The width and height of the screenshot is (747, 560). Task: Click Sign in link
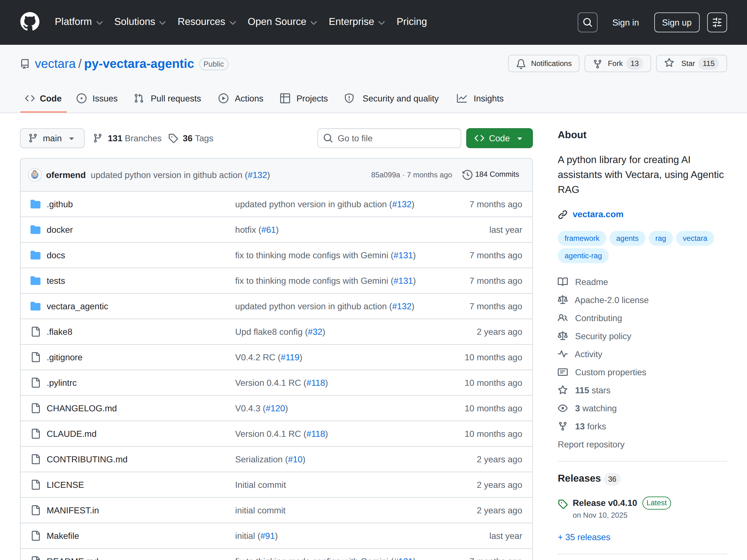coord(625,23)
